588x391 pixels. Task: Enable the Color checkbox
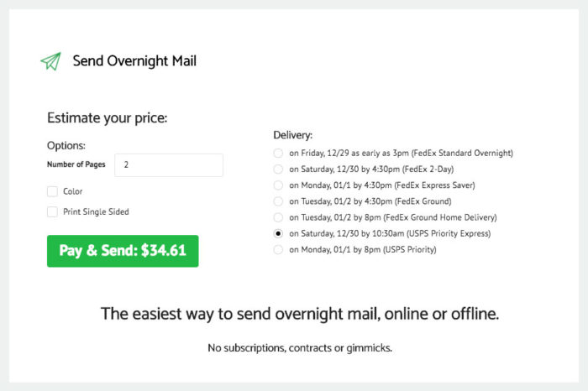[x=52, y=191]
